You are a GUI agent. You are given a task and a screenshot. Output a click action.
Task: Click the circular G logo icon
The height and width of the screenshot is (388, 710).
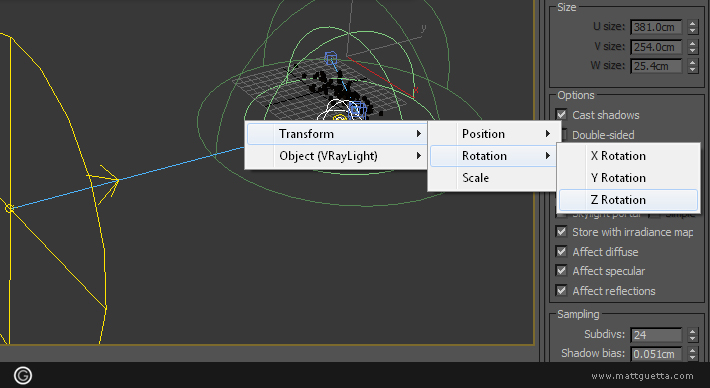point(23,375)
